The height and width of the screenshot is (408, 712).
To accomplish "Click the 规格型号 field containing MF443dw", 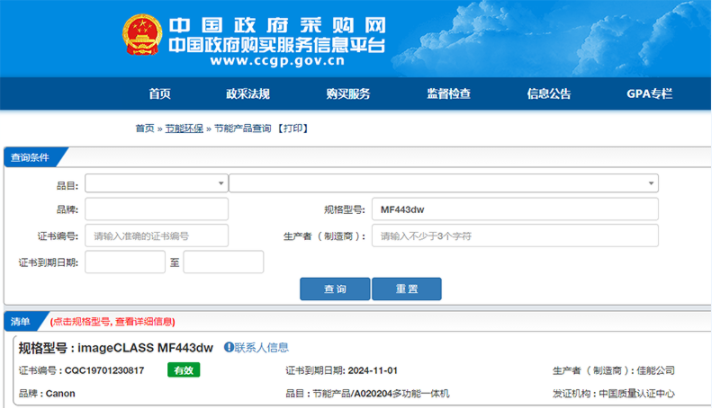I will pyautogui.click(x=514, y=210).
